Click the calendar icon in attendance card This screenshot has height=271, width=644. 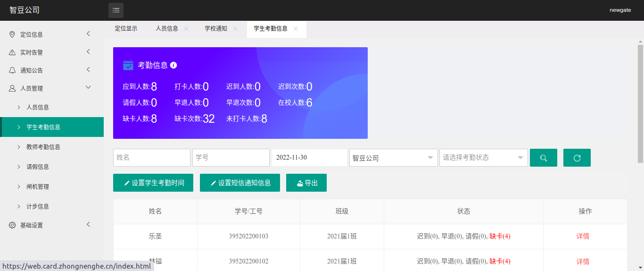point(128,65)
